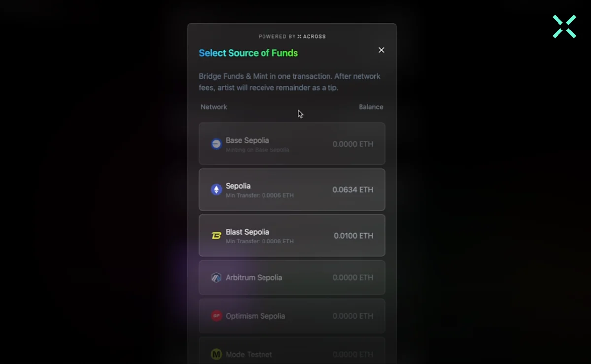Click the Sepolia Ethereum diamond icon
Image resolution: width=591 pixels, height=364 pixels.
216,189
